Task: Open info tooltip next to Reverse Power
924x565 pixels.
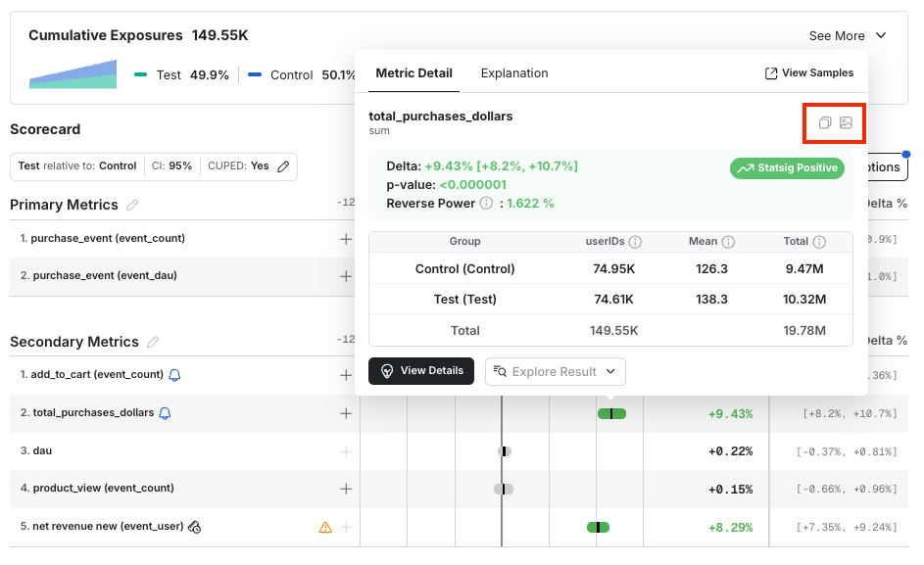Action: pyautogui.click(x=486, y=204)
